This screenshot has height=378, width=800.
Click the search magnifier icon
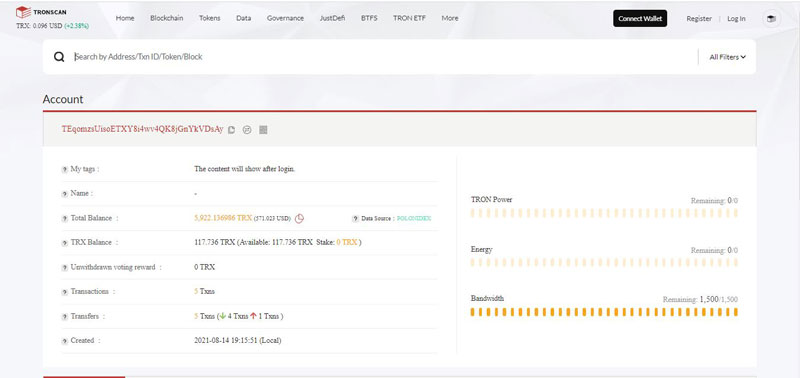(59, 57)
